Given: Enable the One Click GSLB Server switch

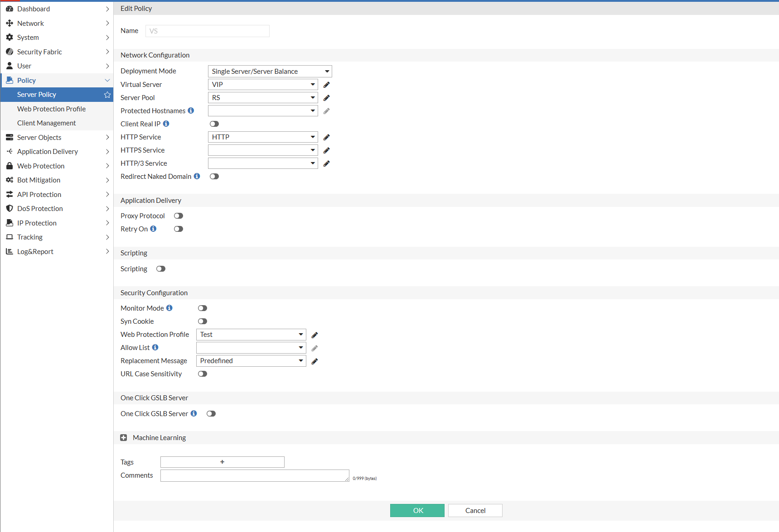Looking at the screenshot, I should [211, 414].
